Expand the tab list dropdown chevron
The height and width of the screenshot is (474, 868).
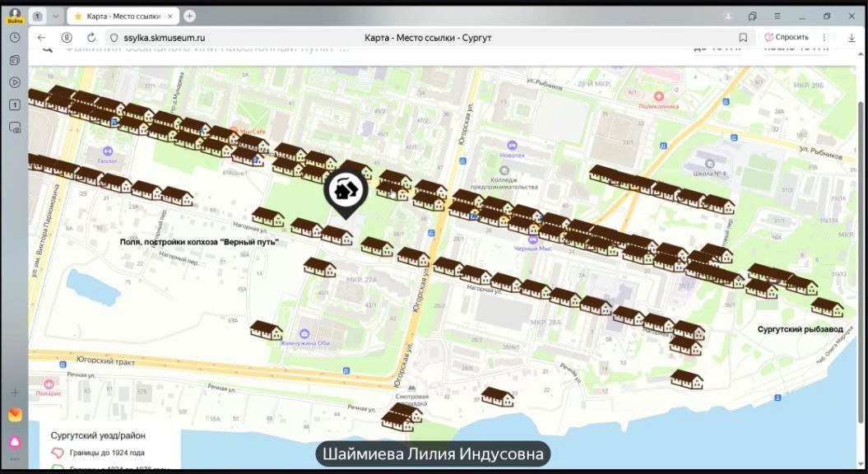55,16
